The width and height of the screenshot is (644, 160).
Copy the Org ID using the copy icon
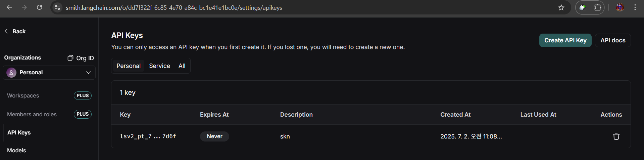(x=70, y=58)
